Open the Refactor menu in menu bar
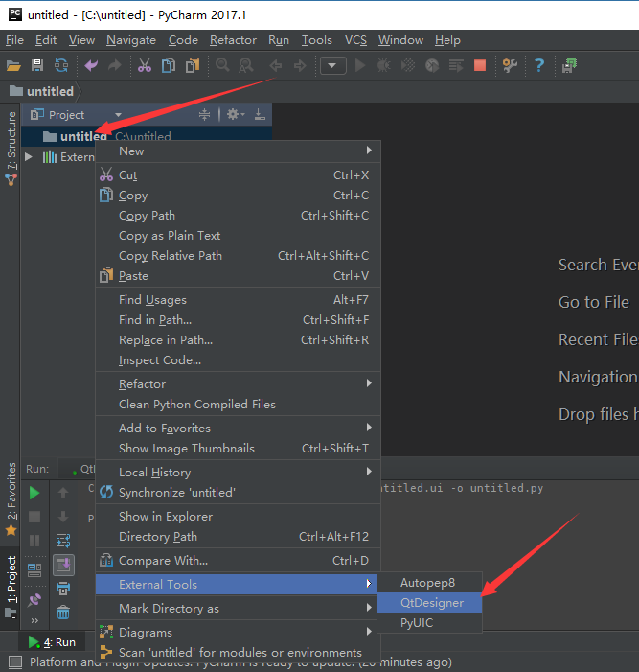 233,40
